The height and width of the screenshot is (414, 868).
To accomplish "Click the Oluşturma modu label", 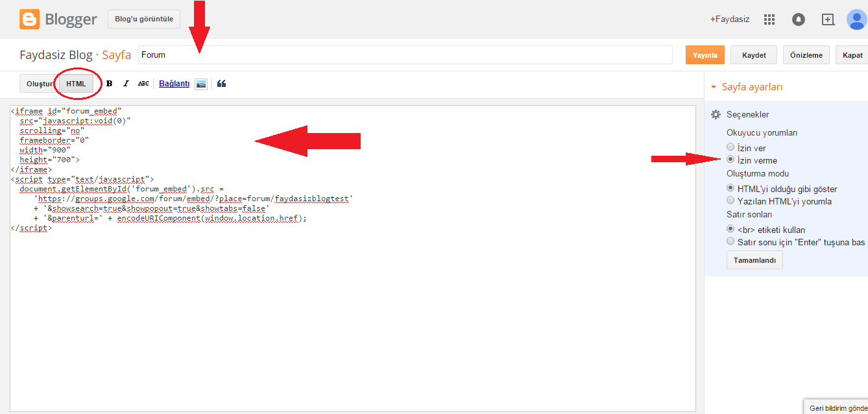I will [x=758, y=173].
